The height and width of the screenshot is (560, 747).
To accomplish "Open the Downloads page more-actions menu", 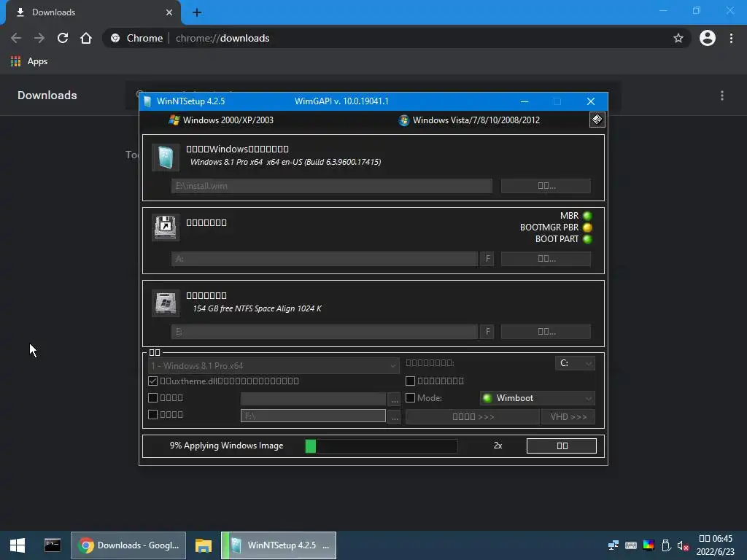I will coord(722,96).
